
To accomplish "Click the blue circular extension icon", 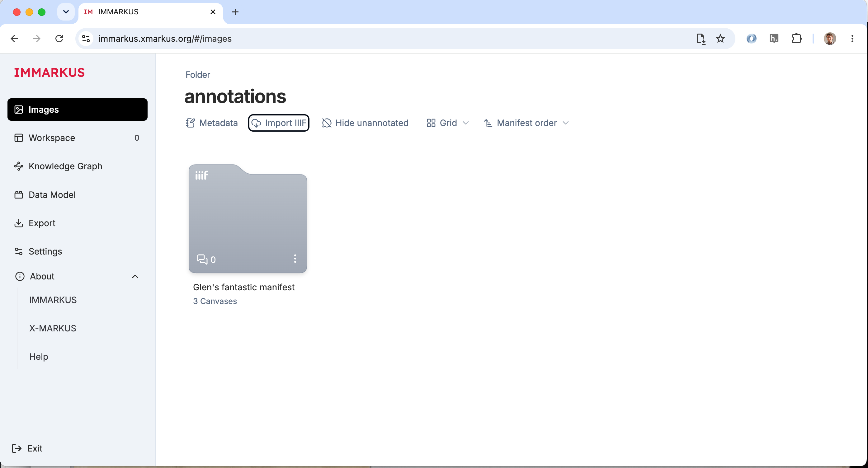I will point(752,39).
